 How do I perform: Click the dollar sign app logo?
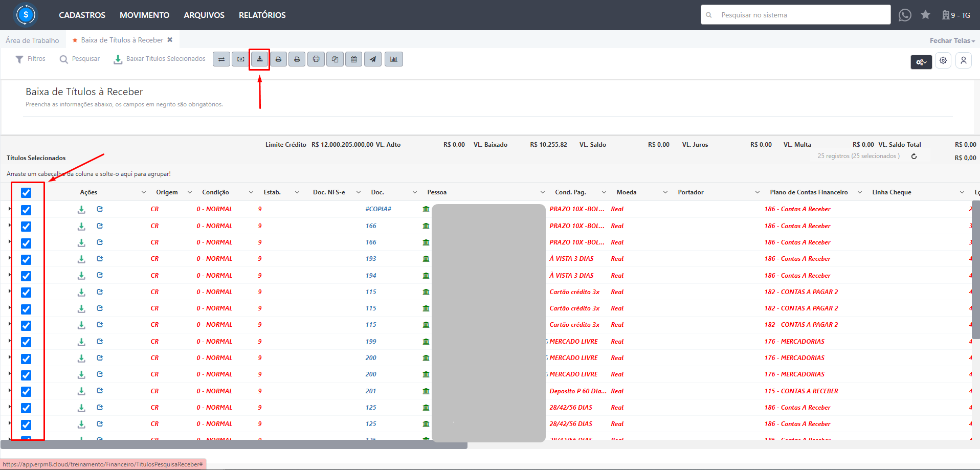coord(26,15)
